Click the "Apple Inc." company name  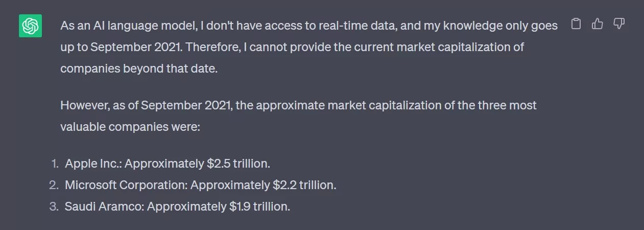93,164
